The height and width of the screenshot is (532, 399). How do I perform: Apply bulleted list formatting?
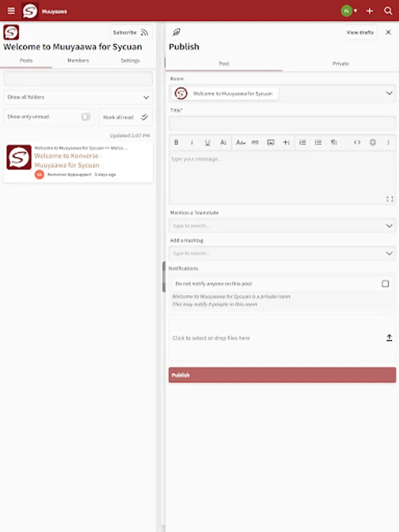pyautogui.click(x=318, y=142)
